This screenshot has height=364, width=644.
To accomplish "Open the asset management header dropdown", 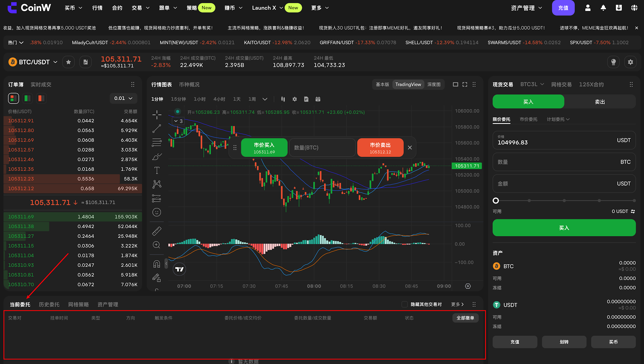I will 526,8.
